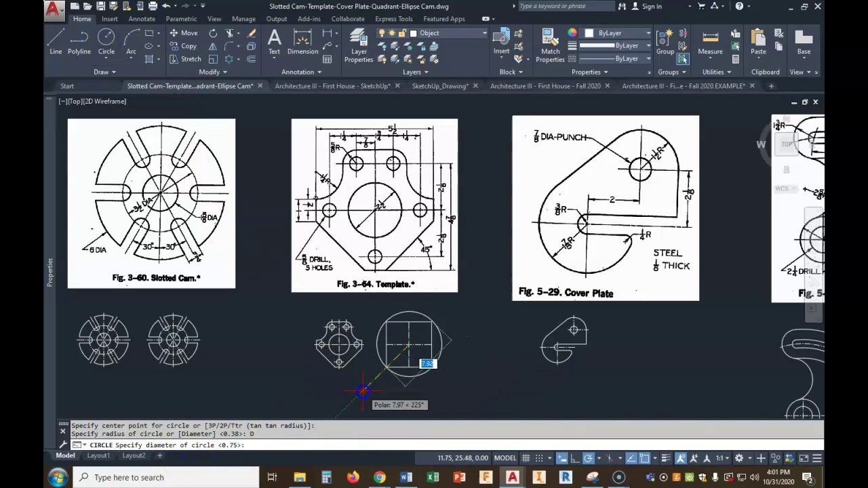The image size is (868, 488).
Task: Expand the Layers panel dropdown
Action: [x=416, y=72]
